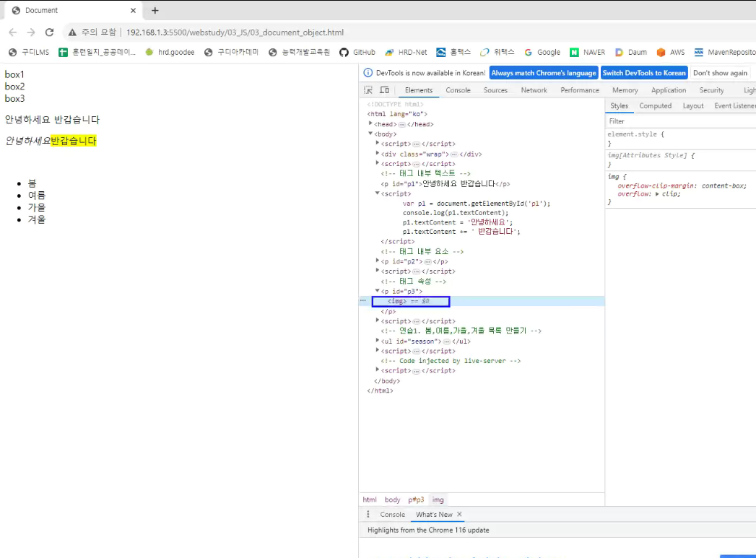Viewport: 756px width, 558px height.
Task: Click the DevTools info notice icon
Action: click(x=368, y=73)
